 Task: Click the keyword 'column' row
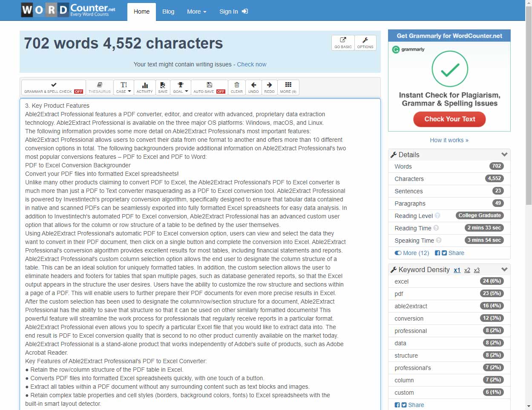[x=449, y=380]
